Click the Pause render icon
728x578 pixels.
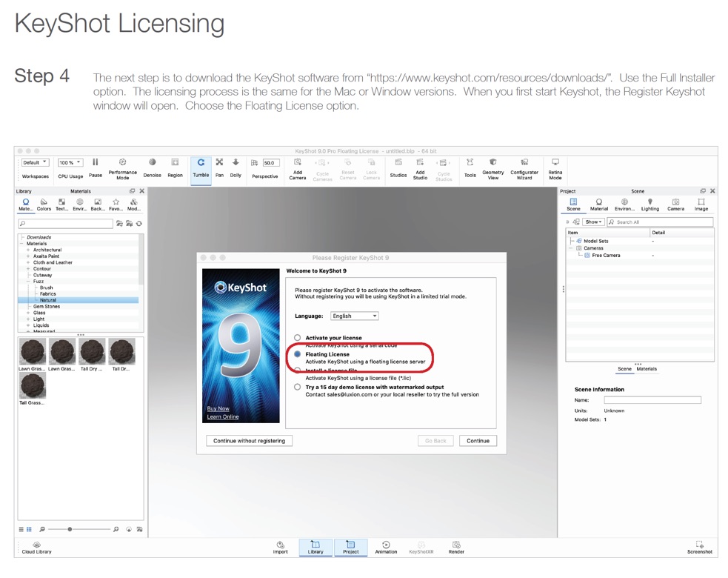96,162
